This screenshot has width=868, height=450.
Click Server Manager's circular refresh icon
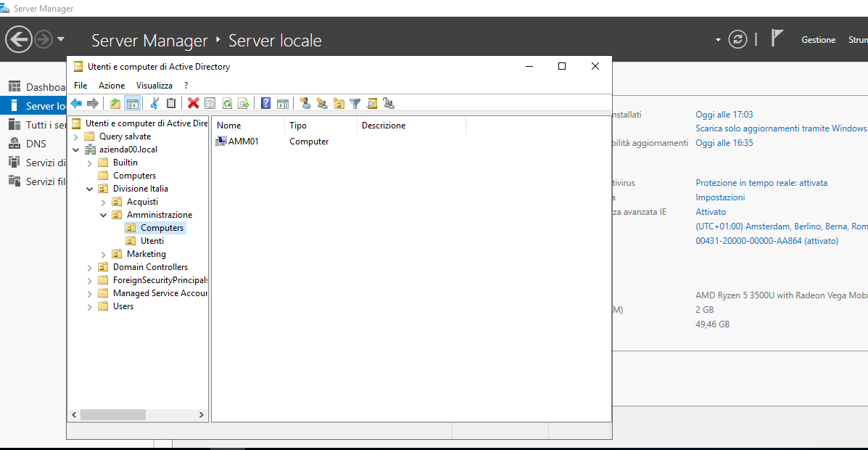pos(737,39)
